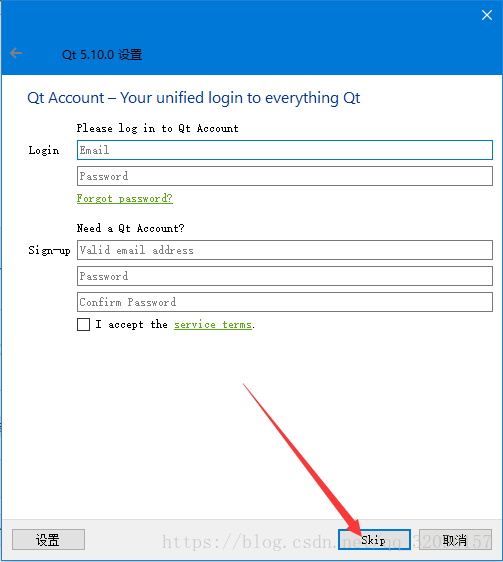Click the 取消 cancel button
Viewport: 503px width, 562px height.
coord(455,539)
